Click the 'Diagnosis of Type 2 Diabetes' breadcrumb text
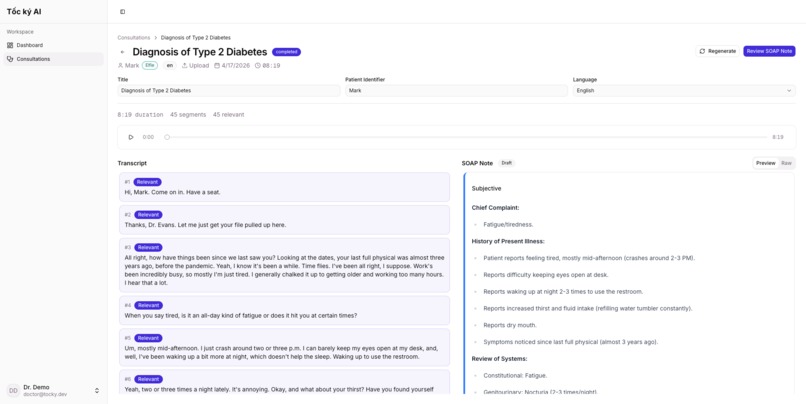Image resolution: width=806 pixels, height=404 pixels. click(x=196, y=38)
